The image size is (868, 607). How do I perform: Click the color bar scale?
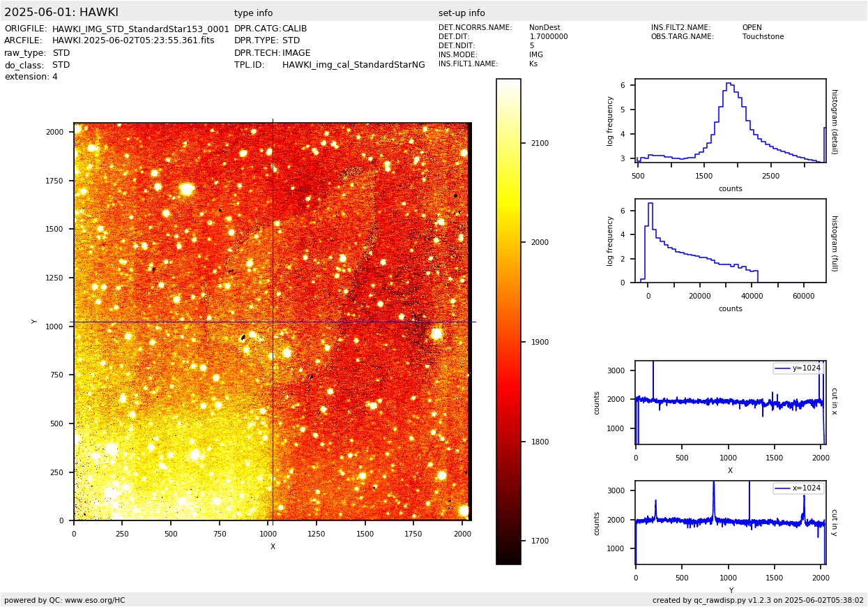508,321
